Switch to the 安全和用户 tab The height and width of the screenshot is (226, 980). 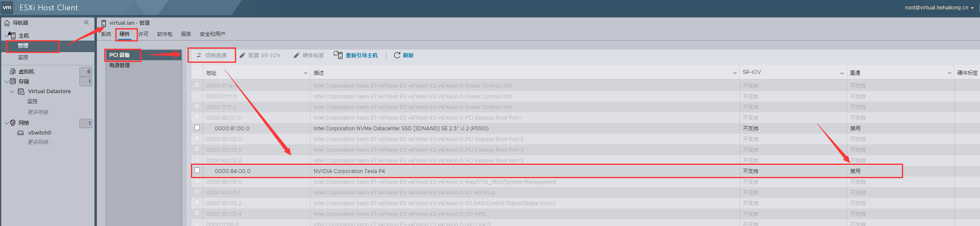point(213,34)
